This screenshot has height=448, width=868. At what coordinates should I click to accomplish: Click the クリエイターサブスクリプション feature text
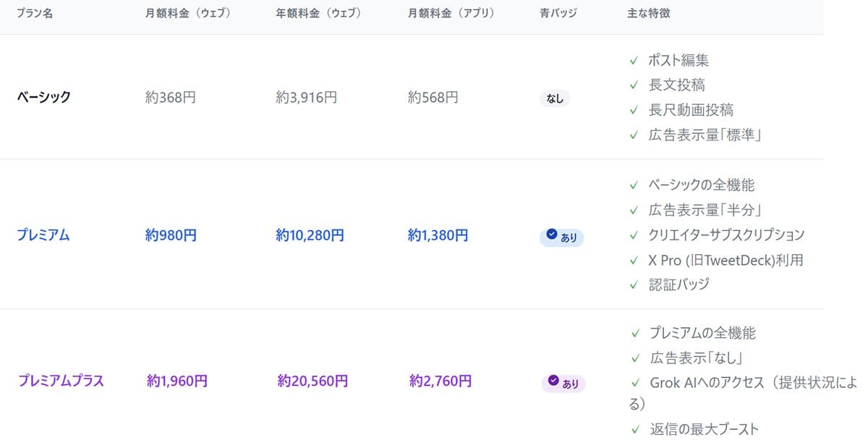pos(726,235)
